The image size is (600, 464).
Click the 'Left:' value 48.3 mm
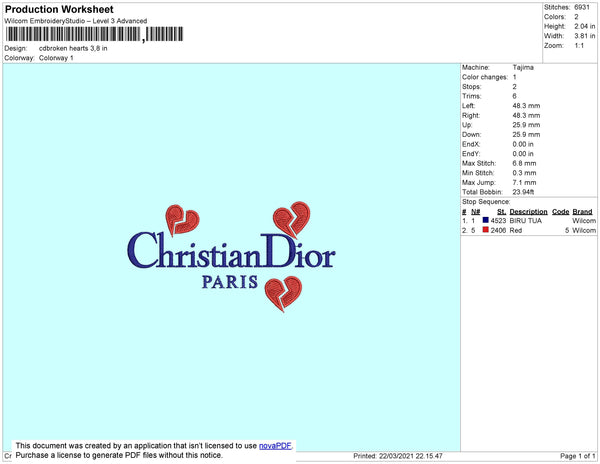526,106
